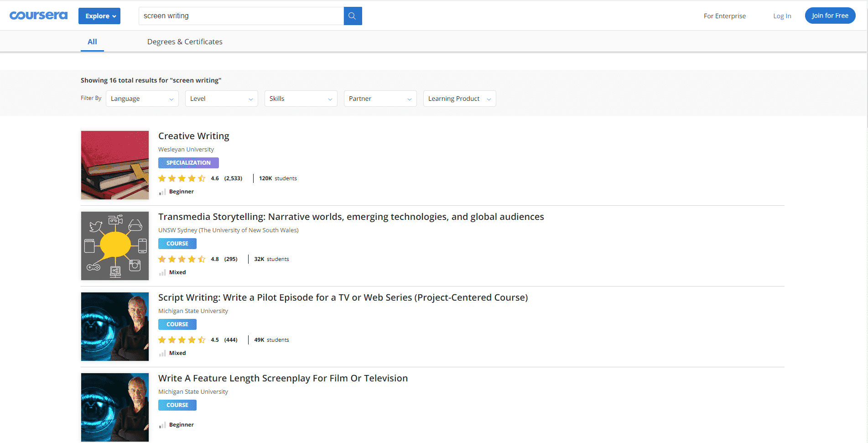The height and width of the screenshot is (443, 868).
Task: Click the 4.8 (295) rating text
Action: (x=224, y=259)
